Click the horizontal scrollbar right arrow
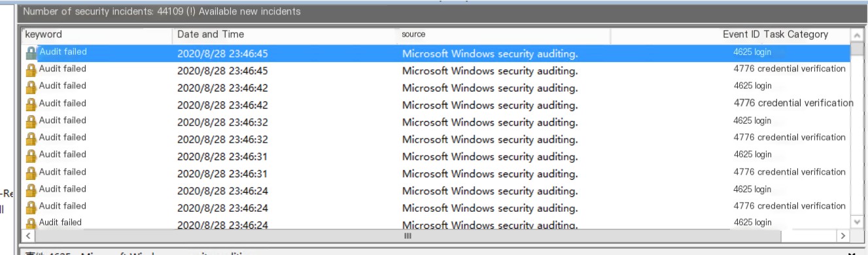 (843, 235)
